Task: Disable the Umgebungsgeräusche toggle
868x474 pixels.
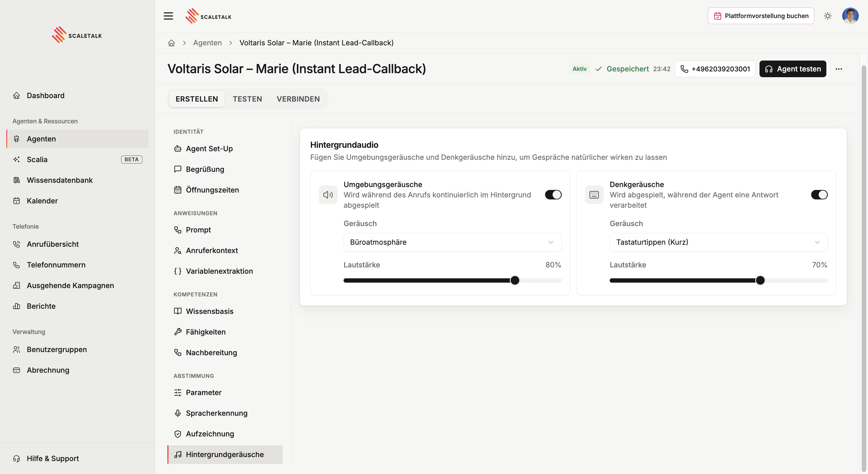Action: tap(553, 195)
